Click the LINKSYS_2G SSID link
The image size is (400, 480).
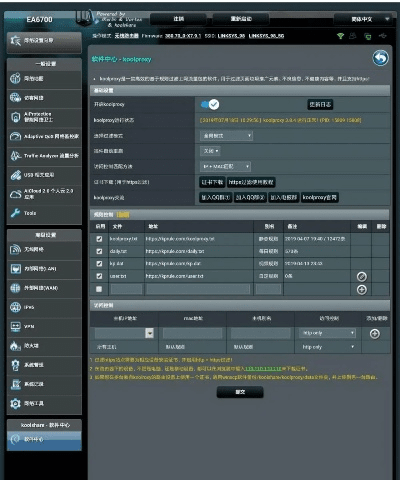[x=231, y=36]
